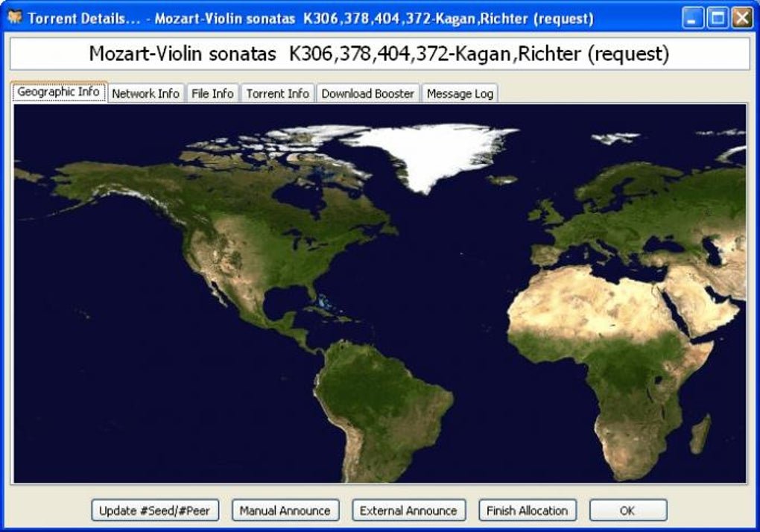Click the External Announce button
Screen dimensions: 760x532
408,510
